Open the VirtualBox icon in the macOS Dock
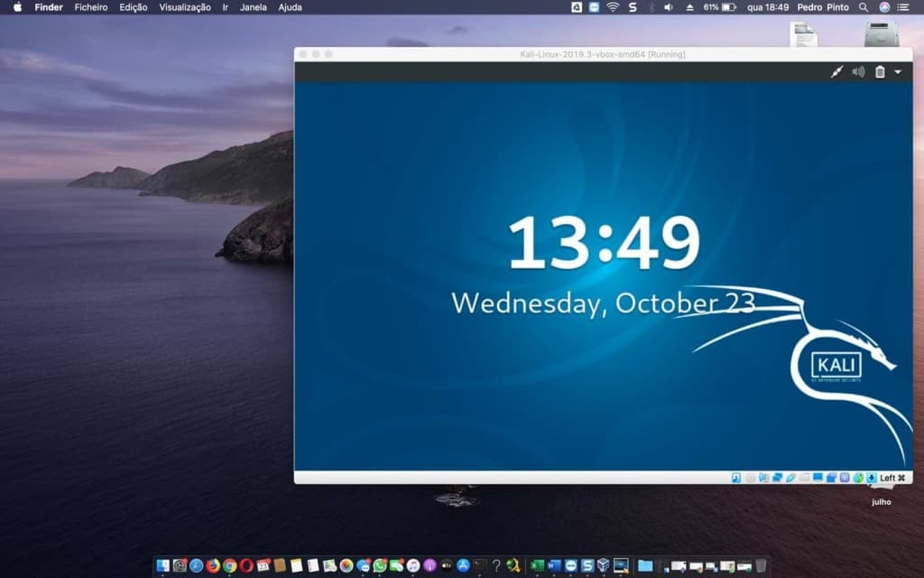The image size is (924, 578). (603, 567)
